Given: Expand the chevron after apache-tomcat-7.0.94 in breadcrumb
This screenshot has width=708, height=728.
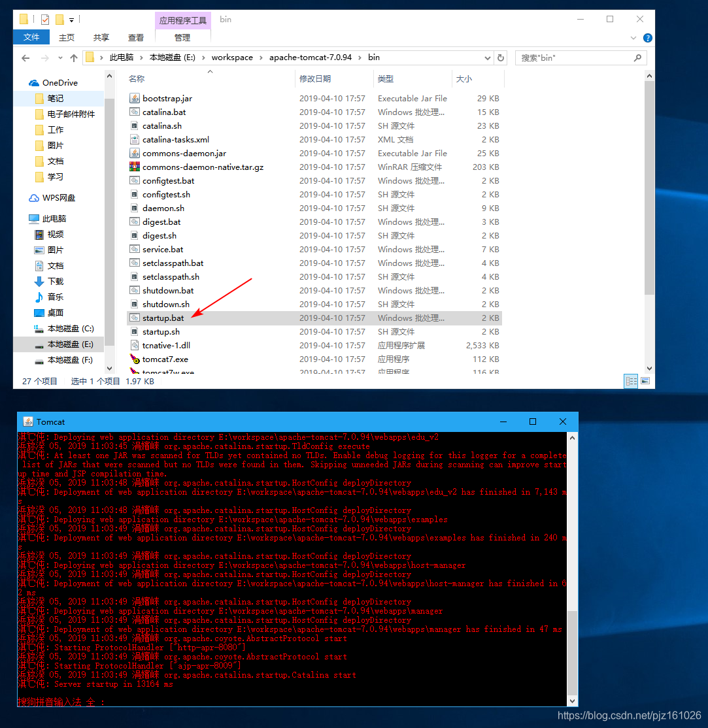Looking at the screenshot, I should [x=360, y=58].
